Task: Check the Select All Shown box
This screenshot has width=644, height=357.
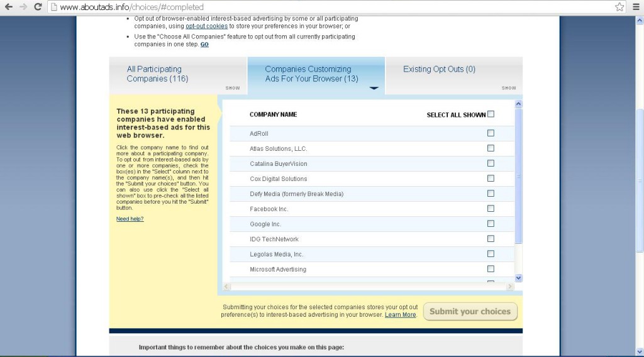Action: tap(491, 114)
